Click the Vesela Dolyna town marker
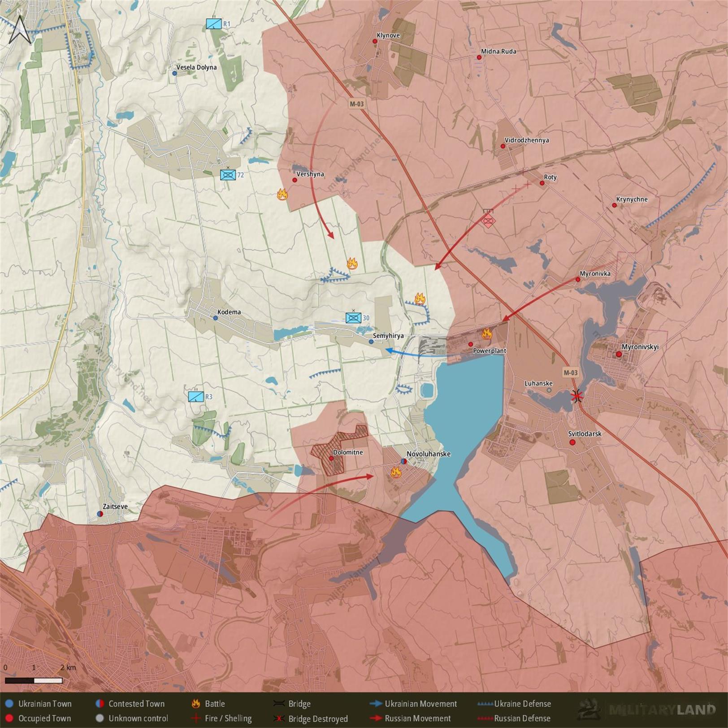Screen dimensions: 728x728 click(174, 73)
